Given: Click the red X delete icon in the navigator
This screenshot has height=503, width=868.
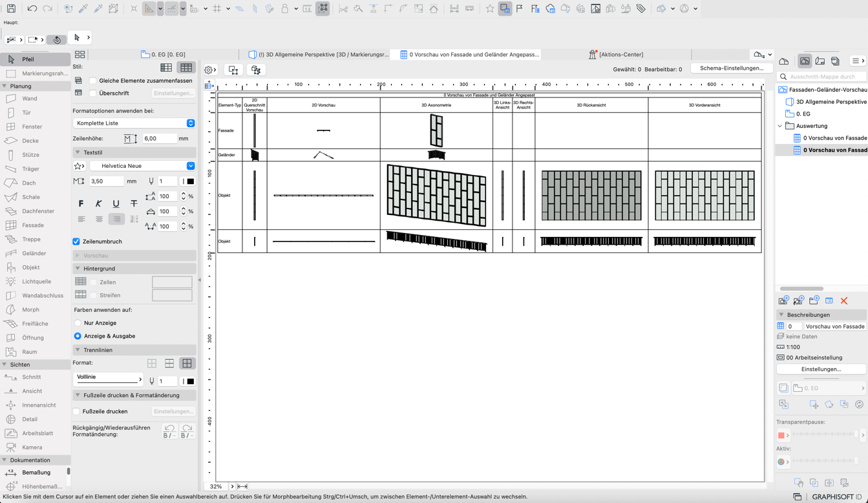Looking at the screenshot, I should [844, 301].
